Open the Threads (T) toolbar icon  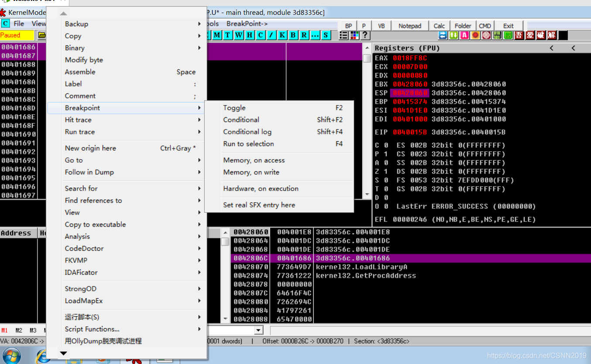(228, 35)
